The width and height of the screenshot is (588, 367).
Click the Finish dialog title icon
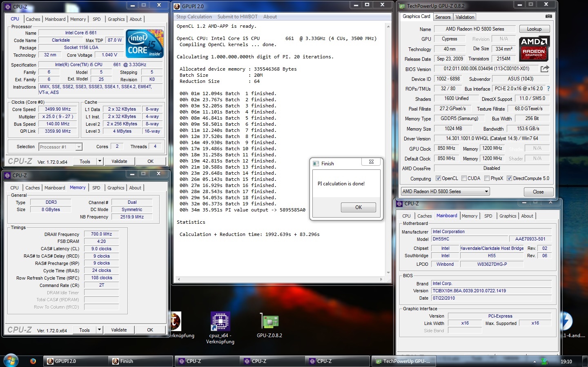click(x=316, y=163)
